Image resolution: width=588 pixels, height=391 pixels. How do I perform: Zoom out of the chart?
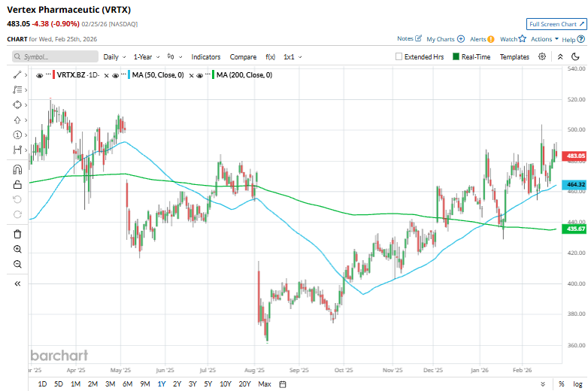click(17, 264)
